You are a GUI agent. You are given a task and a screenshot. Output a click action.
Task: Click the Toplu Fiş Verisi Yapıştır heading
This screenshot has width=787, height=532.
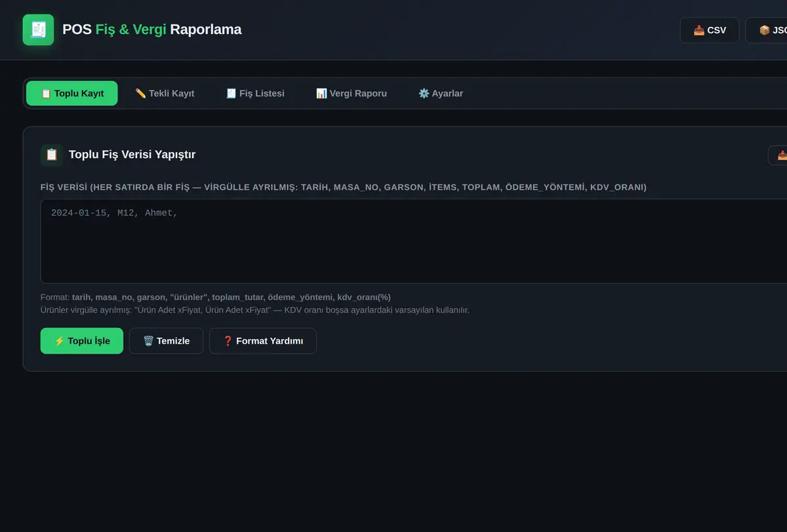click(x=132, y=155)
